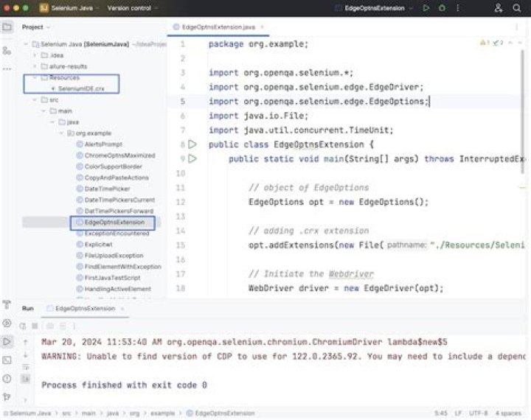
Task: Rerun EdgeOptnsExtension in Run panel toolbar
Action: pyautogui.click(x=23, y=326)
